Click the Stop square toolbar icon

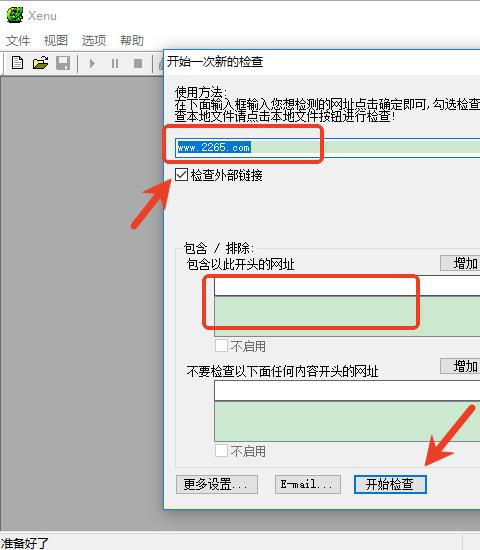(138, 63)
